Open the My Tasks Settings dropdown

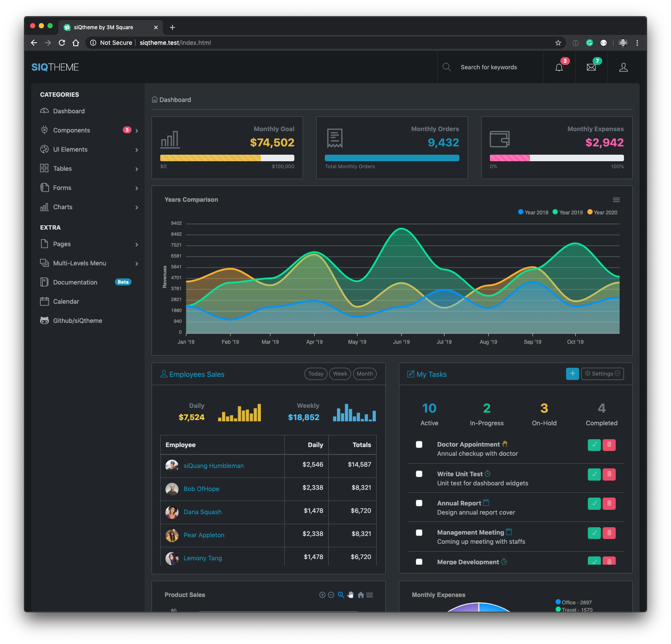603,373
